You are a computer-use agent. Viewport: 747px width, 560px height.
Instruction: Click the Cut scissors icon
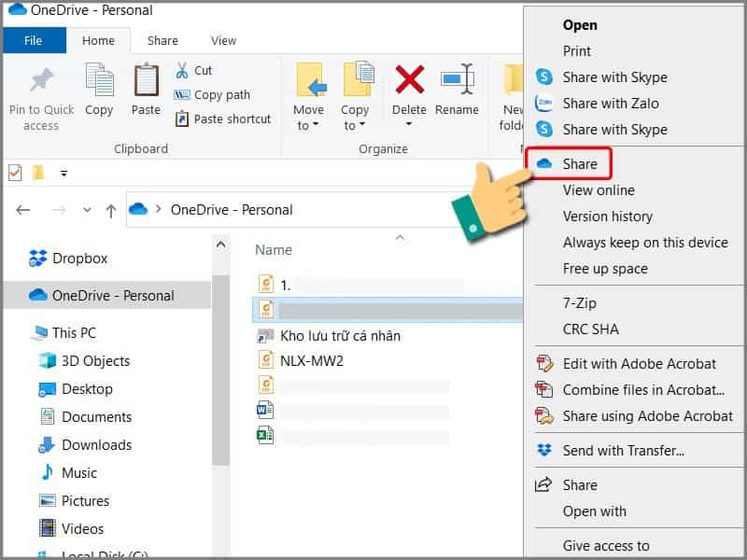point(183,69)
